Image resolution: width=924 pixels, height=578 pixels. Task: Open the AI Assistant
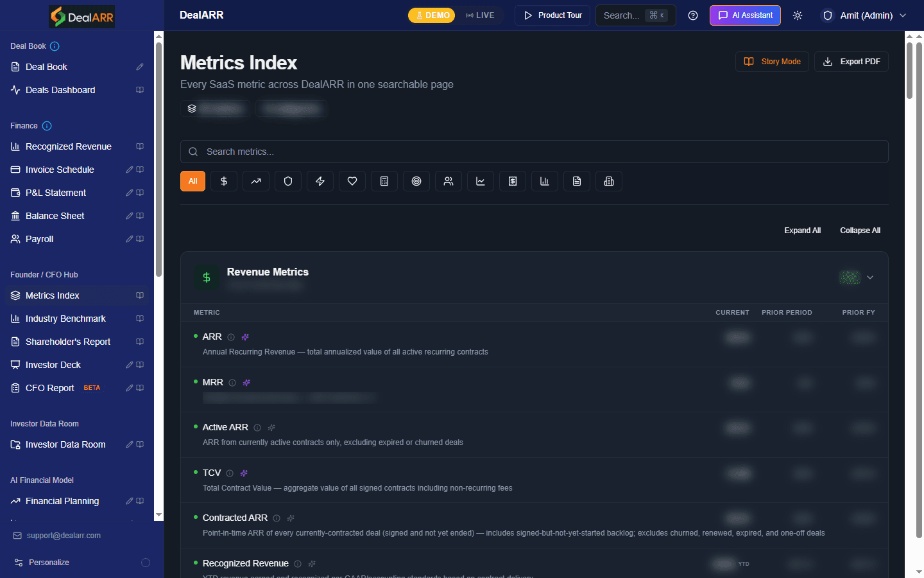[x=745, y=15]
